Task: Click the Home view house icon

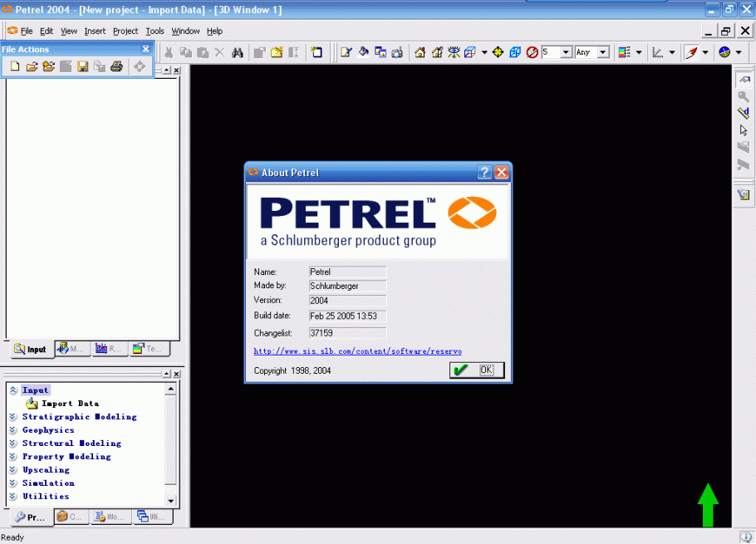Action: [420, 52]
